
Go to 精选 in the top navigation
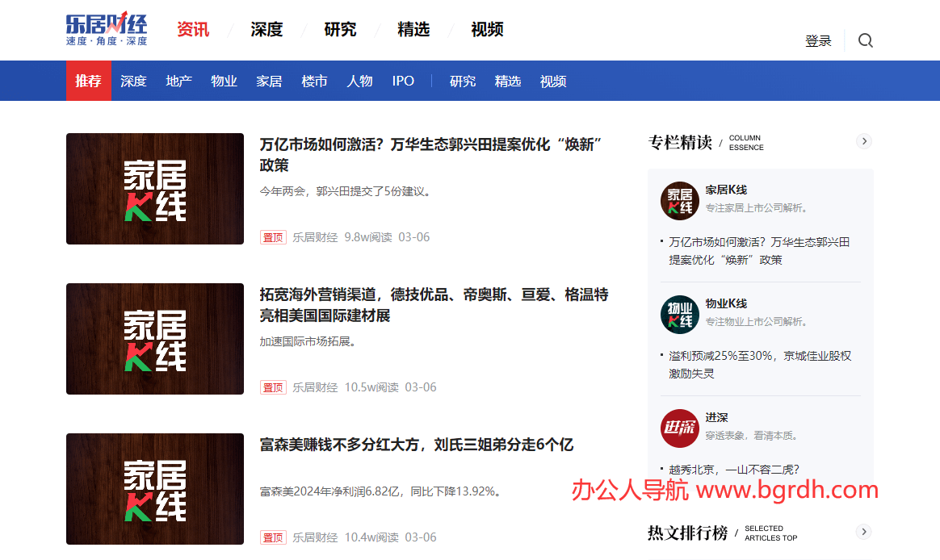pos(413,29)
